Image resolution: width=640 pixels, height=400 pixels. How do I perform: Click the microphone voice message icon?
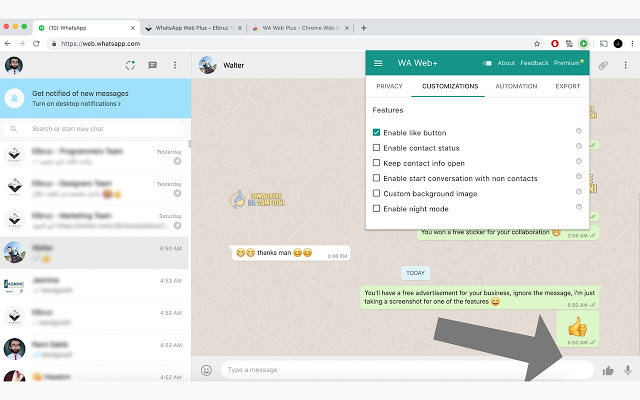[x=628, y=370]
